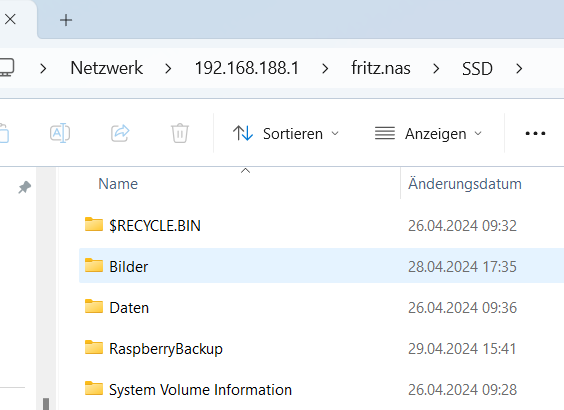Click the Rename toolbar icon

[x=60, y=133]
